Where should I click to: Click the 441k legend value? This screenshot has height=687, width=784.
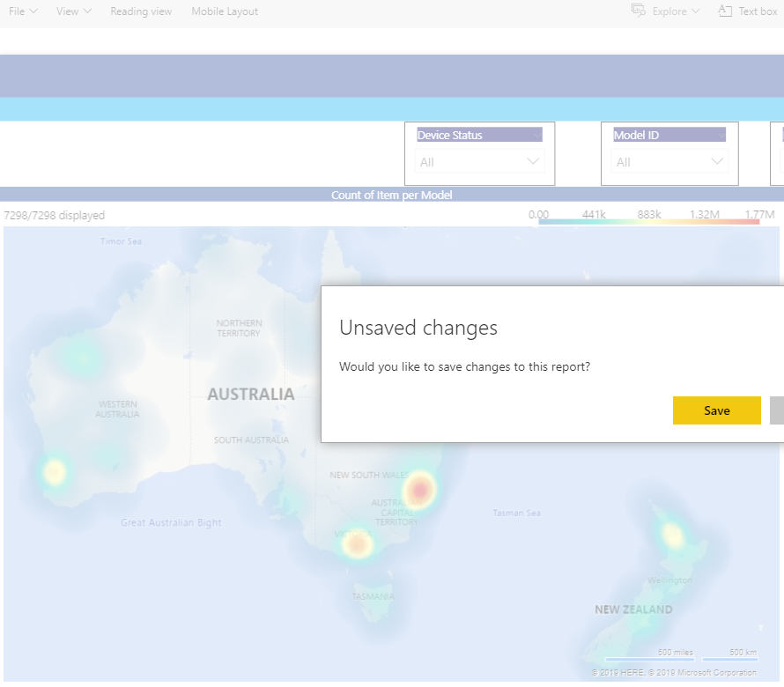point(594,215)
